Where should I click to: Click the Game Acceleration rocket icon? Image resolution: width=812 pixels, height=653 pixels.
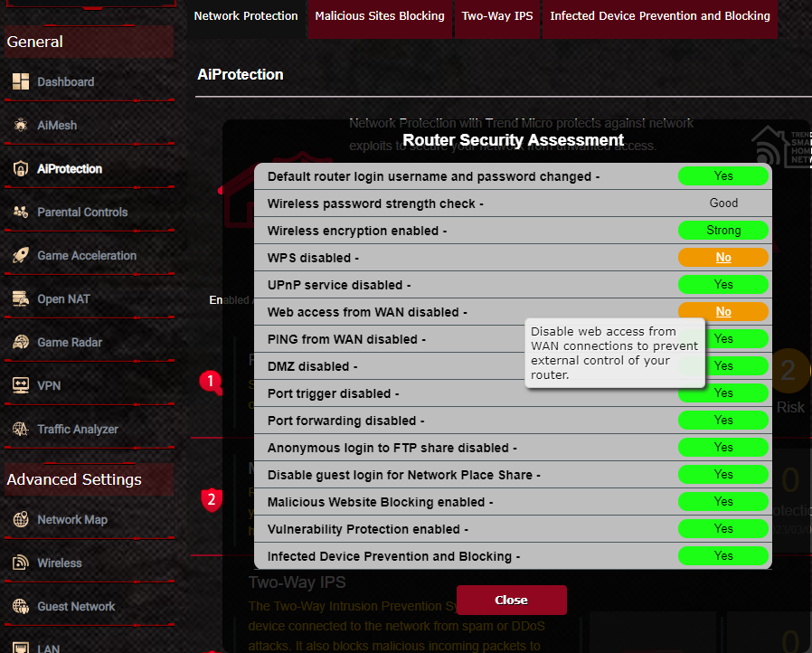pos(21,255)
